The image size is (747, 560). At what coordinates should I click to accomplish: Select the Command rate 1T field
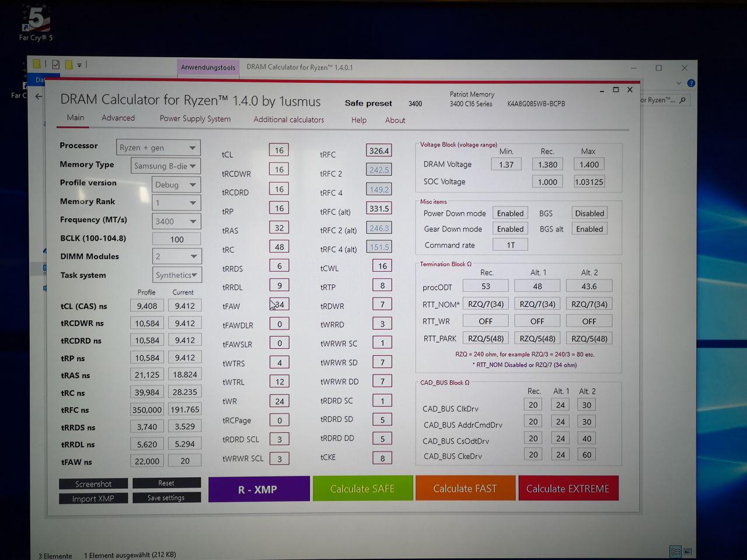[x=510, y=245]
